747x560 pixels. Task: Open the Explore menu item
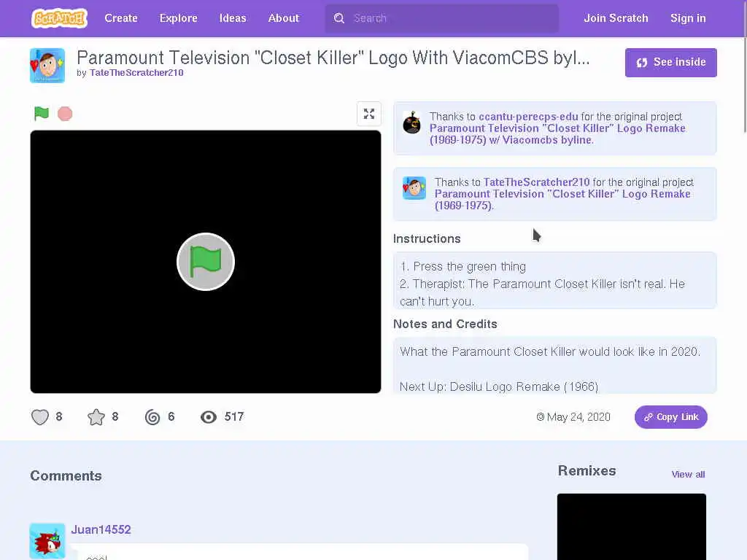coord(178,18)
